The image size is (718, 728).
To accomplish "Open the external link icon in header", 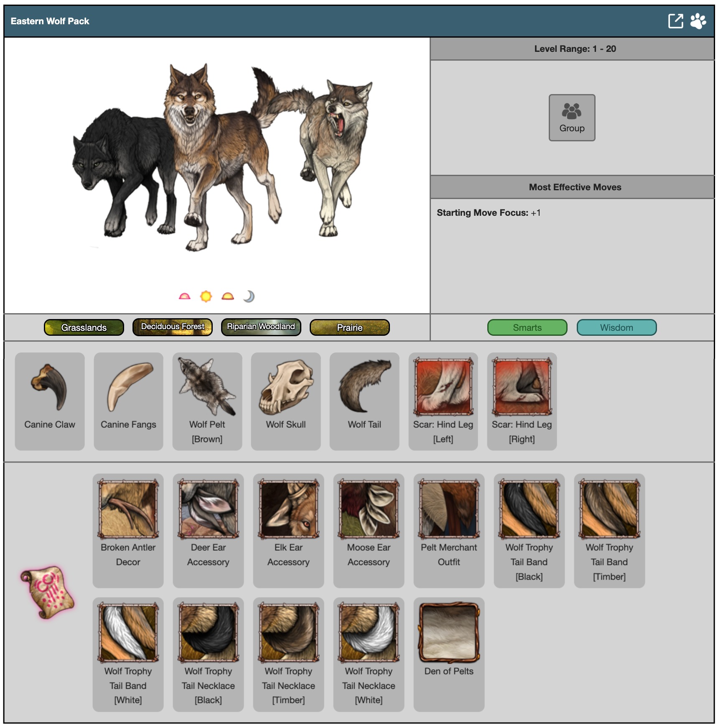I will 675,21.
